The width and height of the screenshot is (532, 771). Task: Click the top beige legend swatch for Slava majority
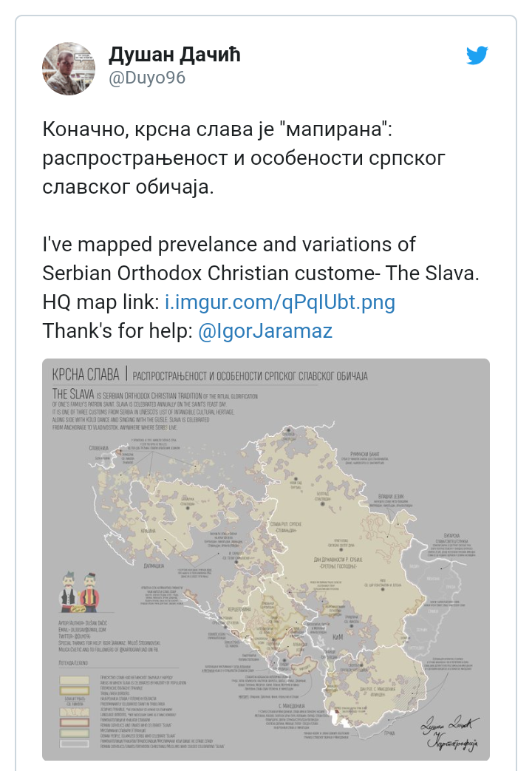[x=74, y=680]
